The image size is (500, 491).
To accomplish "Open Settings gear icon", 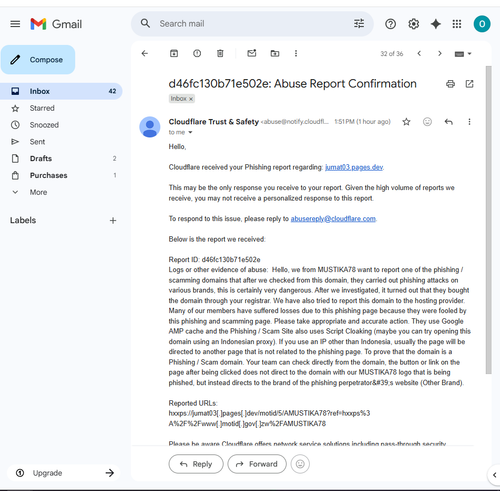I will pyautogui.click(x=413, y=24).
